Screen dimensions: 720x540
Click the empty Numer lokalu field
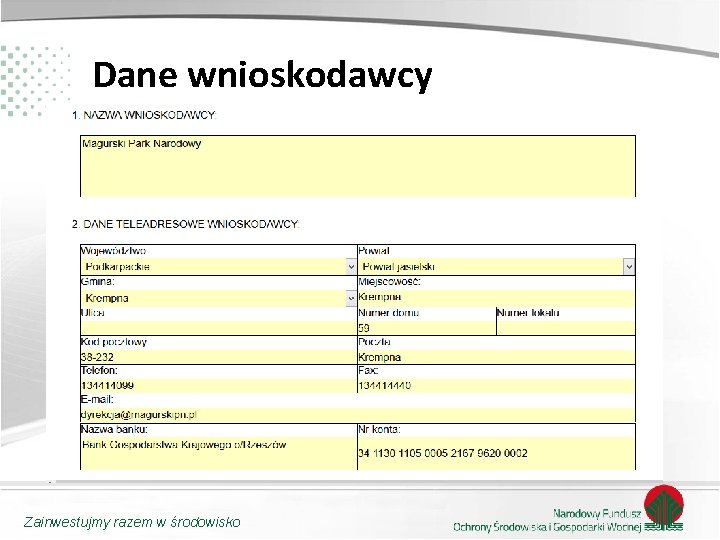point(566,328)
